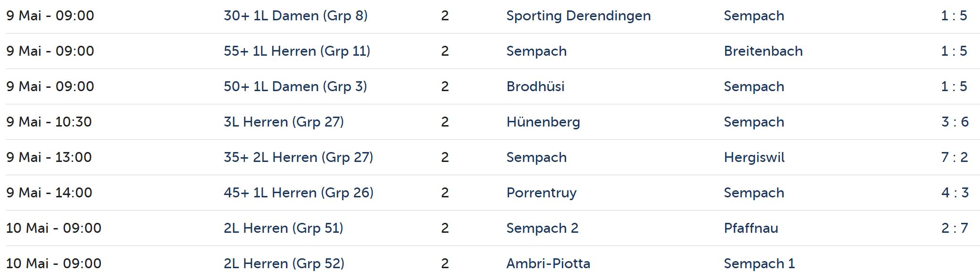Open the 35+ 2L Herren (Grp 27) league link
The height and width of the screenshot is (280, 980).
(x=298, y=157)
